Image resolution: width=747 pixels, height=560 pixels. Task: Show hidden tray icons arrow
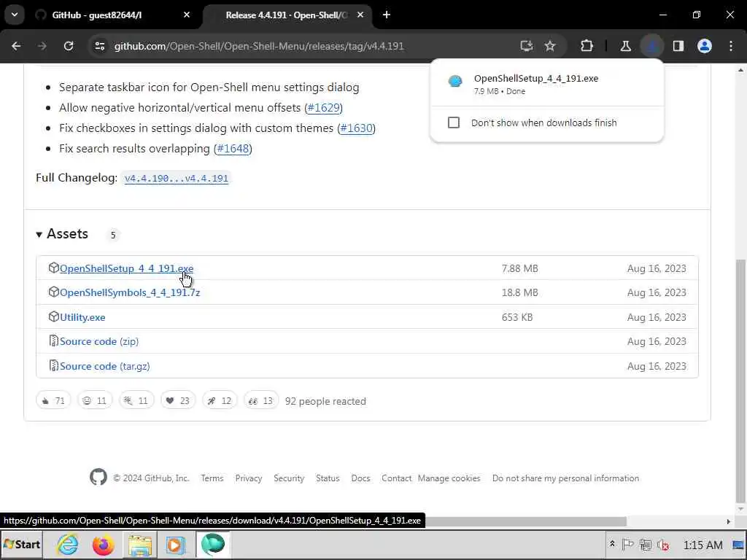[x=612, y=544]
